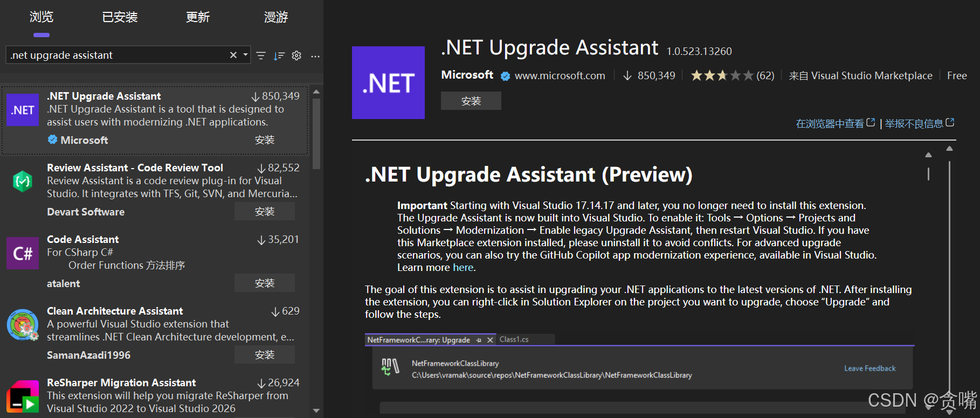Viewport: 980px width, 418px height.
Task: Click '来自 Visual Studio Marketplace' source label
Action: coord(861,75)
